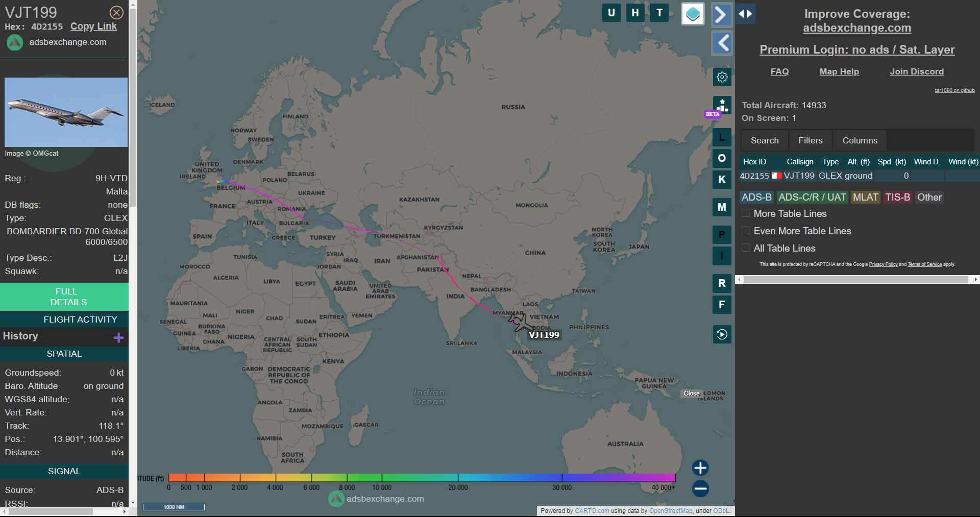The image size is (980, 517).
Task: Click the left chevron arrow button
Action: tap(721, 43)
